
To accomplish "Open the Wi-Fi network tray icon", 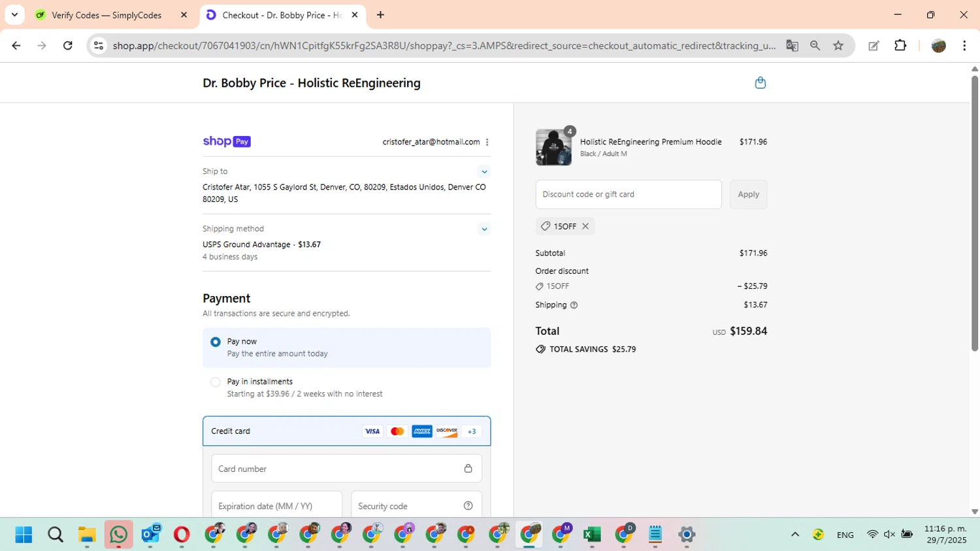I will click(x=872, y=535).
